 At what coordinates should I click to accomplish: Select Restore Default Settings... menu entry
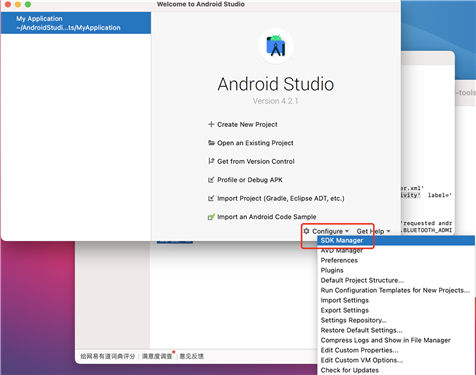tap(396, 330)
